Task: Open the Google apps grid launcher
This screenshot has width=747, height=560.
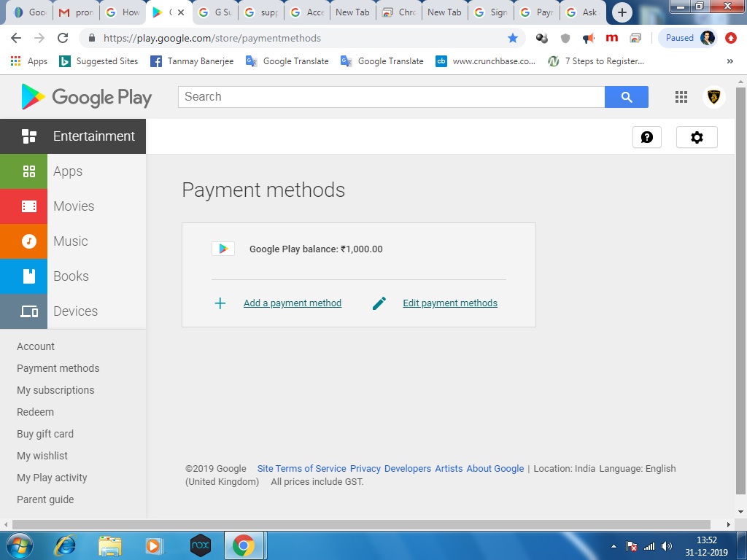Action: (681, 97)
